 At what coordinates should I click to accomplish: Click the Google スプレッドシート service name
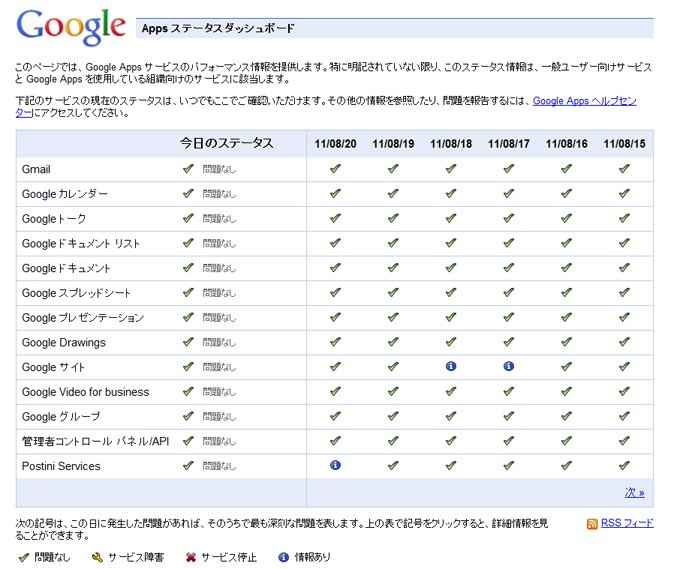76,293
